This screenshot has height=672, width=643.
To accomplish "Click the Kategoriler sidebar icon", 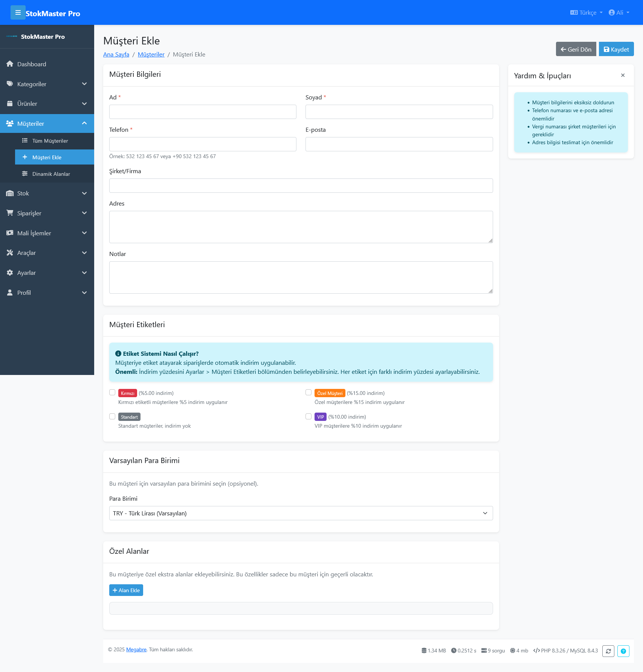I will coord(10,84).
